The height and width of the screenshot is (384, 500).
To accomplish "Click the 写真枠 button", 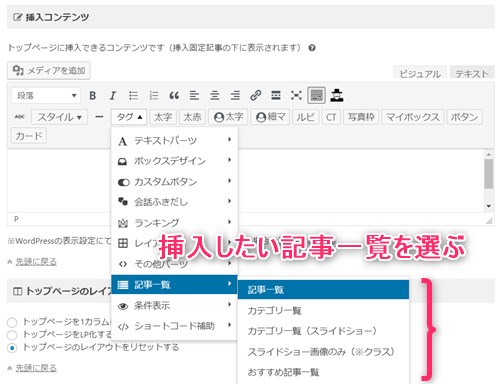I will pyautogui.click(x=361, y=117).
